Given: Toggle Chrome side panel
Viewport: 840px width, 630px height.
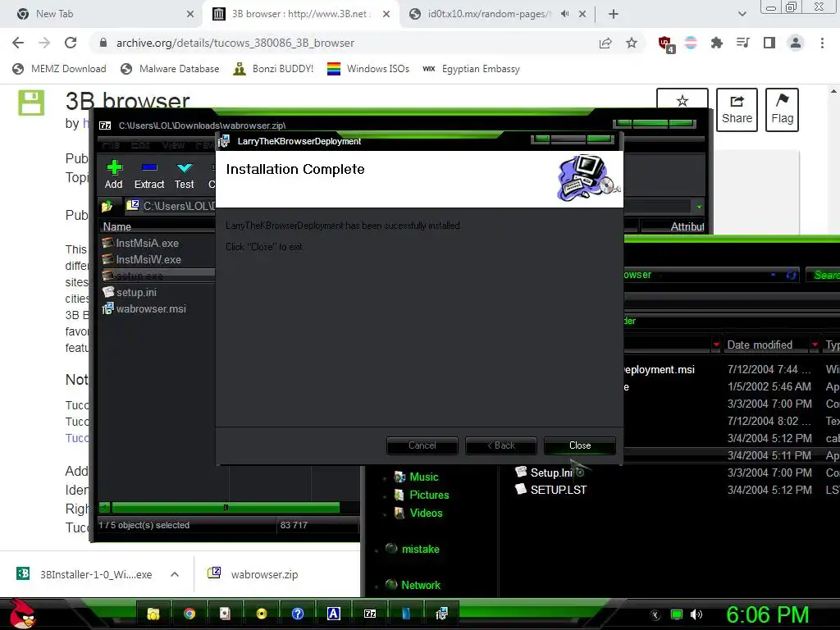Looking at the screenshot, I should tap(769, 43).
